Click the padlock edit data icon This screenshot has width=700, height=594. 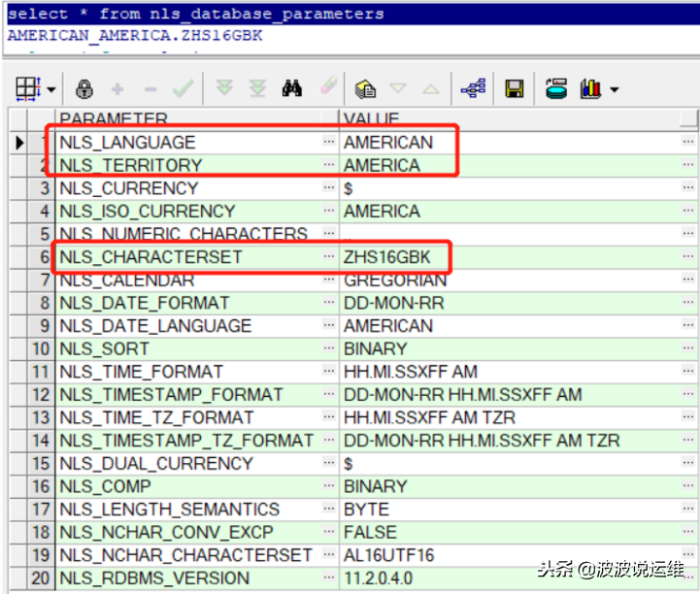coord(84,89)
